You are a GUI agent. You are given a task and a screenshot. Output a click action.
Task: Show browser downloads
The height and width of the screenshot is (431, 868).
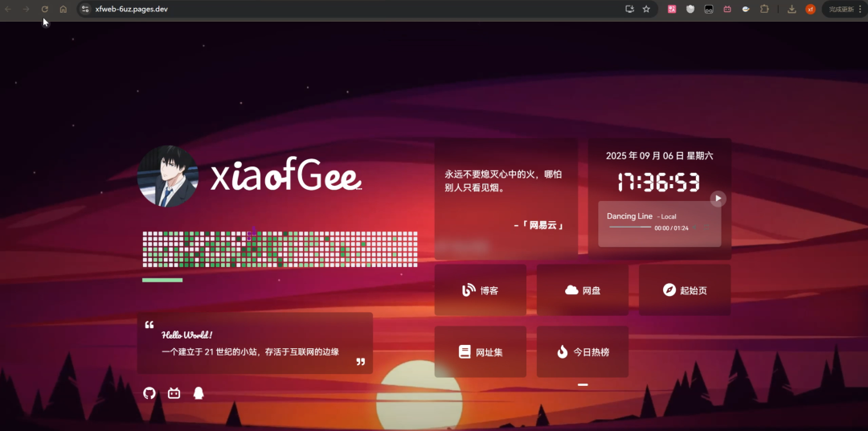[x=792, y=9]
